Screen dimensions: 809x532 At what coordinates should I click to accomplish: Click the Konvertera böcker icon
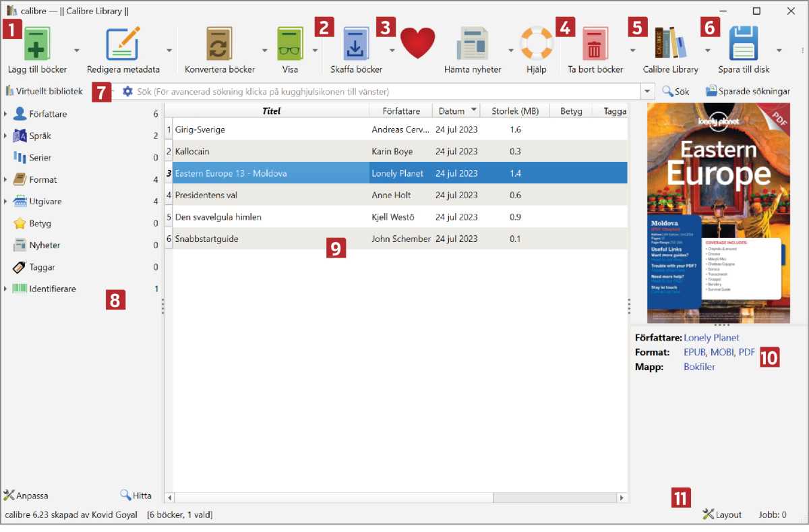point(219,45)
